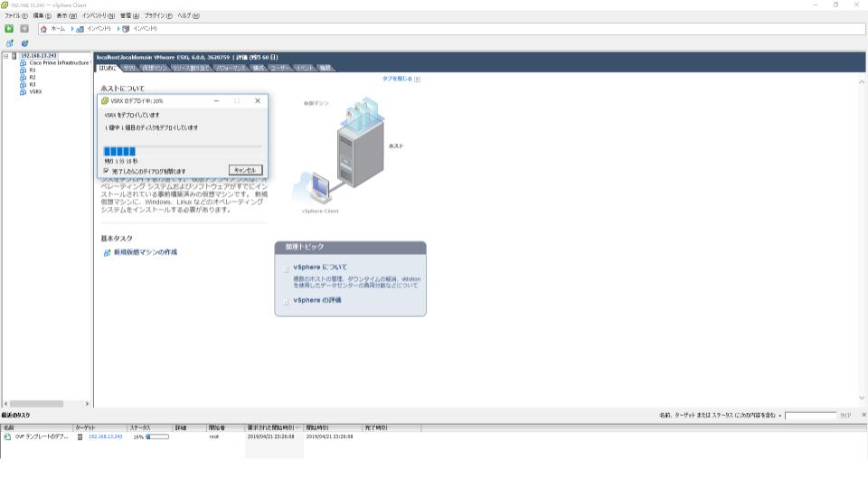Switch to the リソース割り当て tab

tap(191, 68)
